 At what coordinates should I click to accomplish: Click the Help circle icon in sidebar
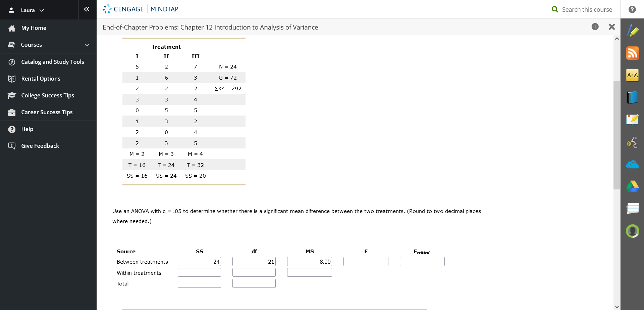[12, 129]
